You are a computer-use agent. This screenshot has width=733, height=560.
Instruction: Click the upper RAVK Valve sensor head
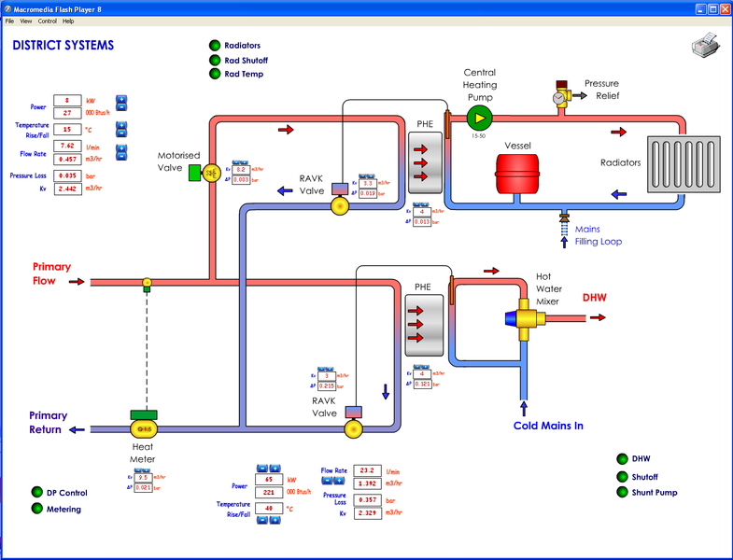click(340, 189)
